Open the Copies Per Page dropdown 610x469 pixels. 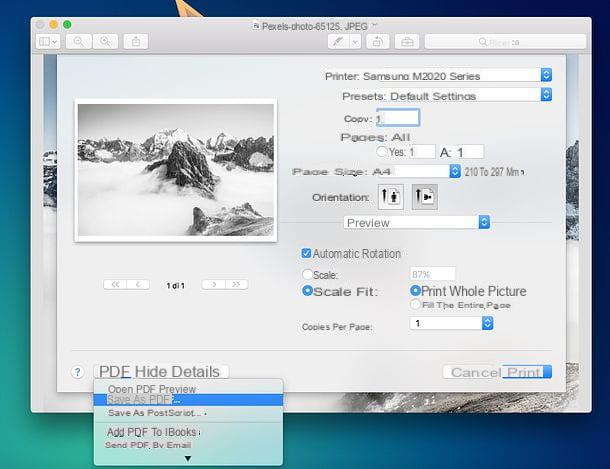click(451, 323)
